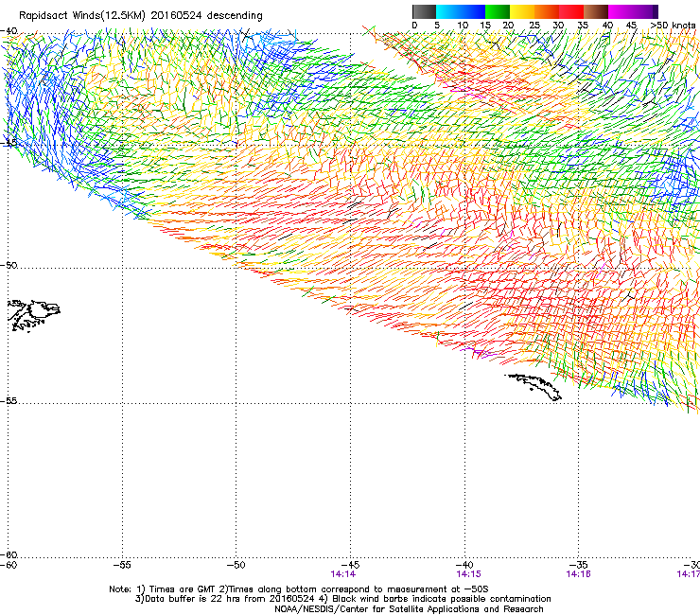
Task: Click the '10' legend scale label
Action: (x=463, y=26)
